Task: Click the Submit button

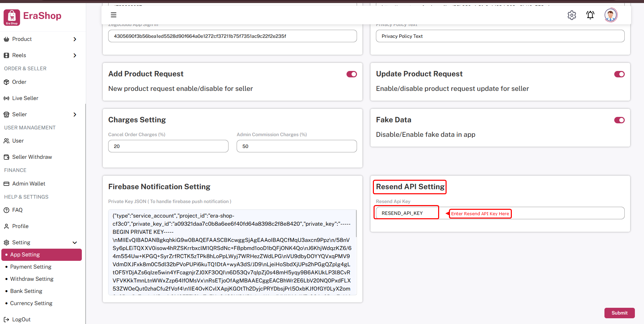Action: pyautogui.click(x=619, y=313)
